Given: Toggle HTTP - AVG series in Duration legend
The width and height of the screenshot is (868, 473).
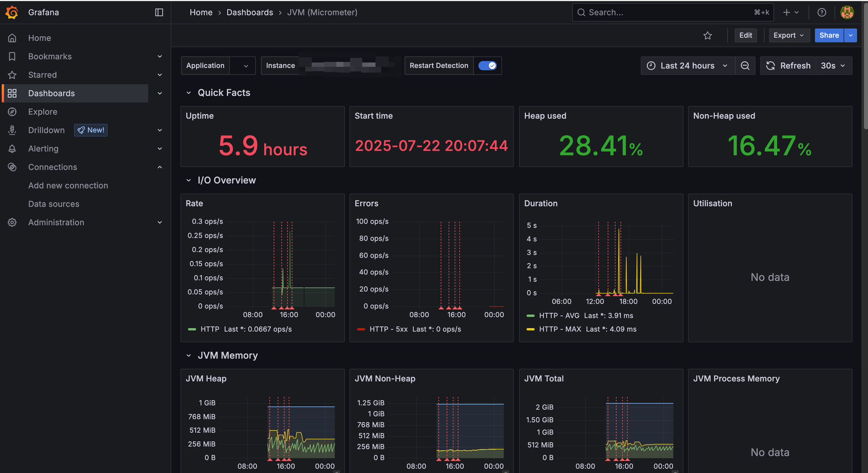Looking at the screenshot, I should tap(559, 315).
